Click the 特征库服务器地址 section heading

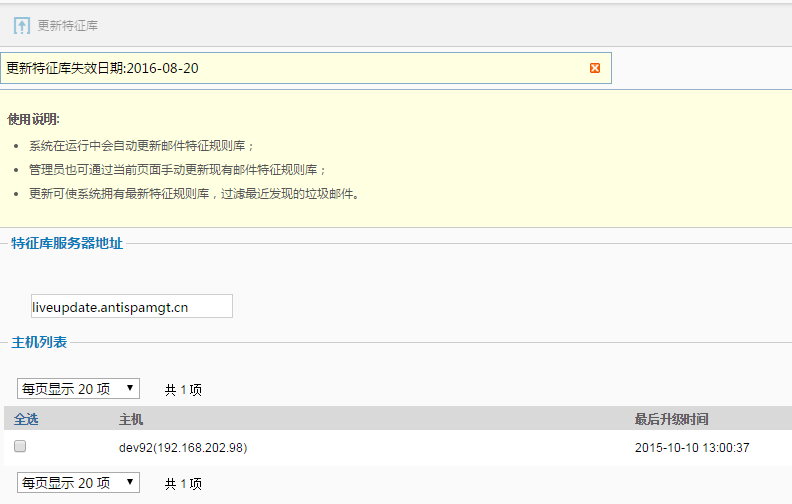[67, 243]
